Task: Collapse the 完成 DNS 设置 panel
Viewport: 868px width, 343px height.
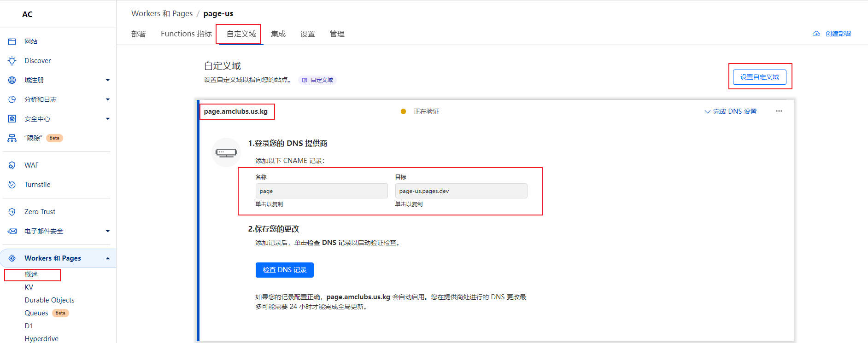Action: (x=731, y=111)
